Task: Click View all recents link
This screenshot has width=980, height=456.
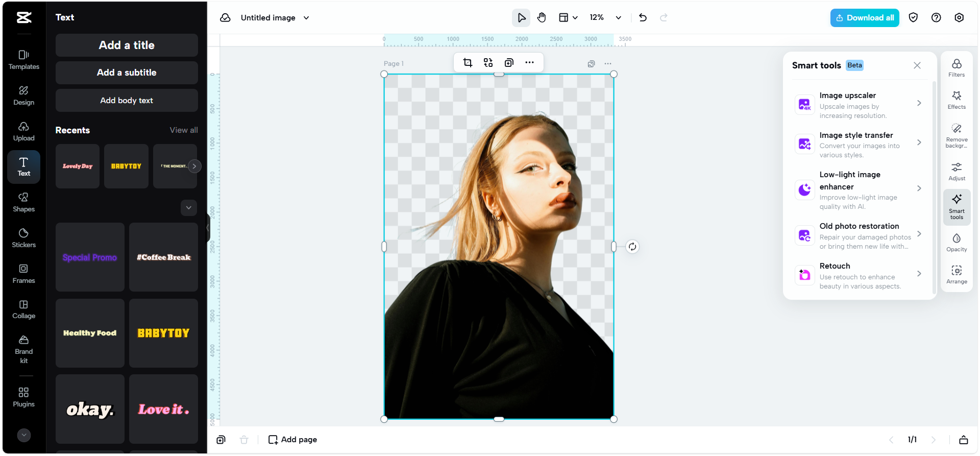Action: (183, 130)
